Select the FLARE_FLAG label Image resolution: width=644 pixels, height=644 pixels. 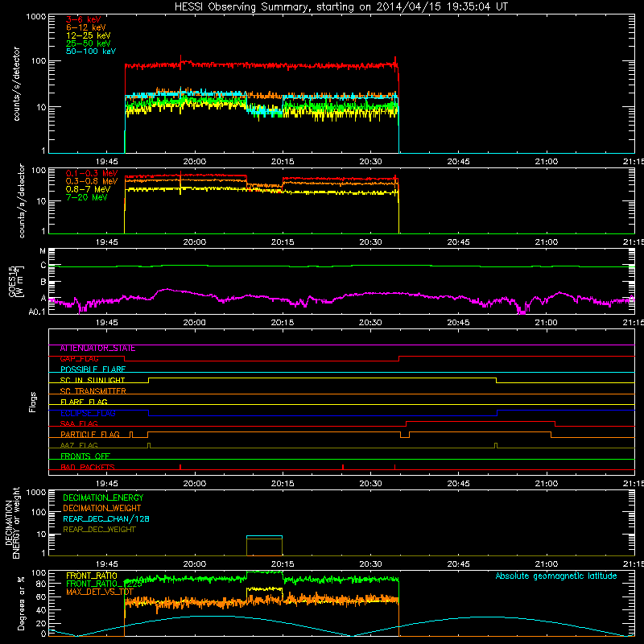click(84, 402)
